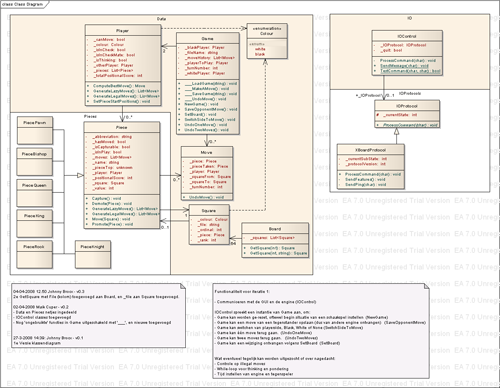Select the Square class box
The image size is (500, 388).
click(x=209, y=225)
